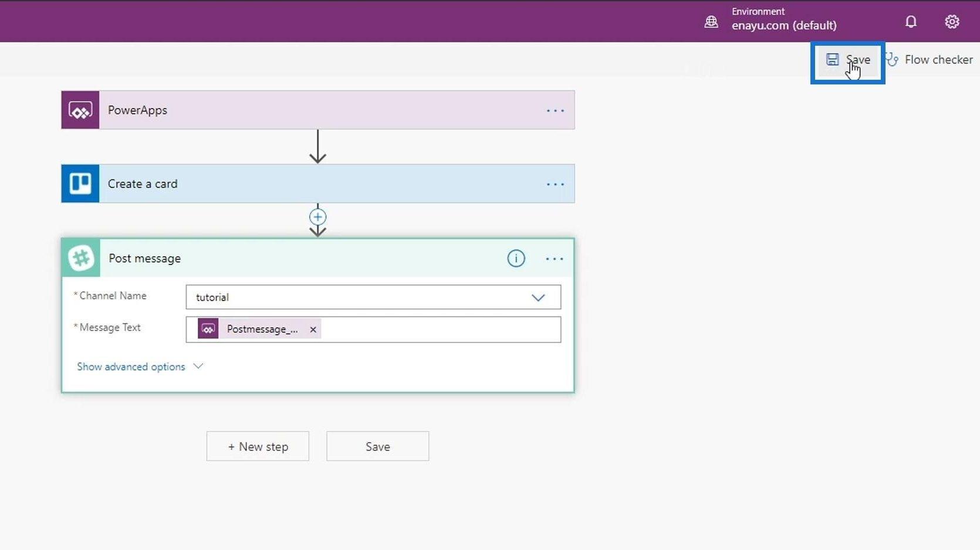Expand the PowerApps trigger step
Screen dimensions: 980x550
tap(317, 110)
